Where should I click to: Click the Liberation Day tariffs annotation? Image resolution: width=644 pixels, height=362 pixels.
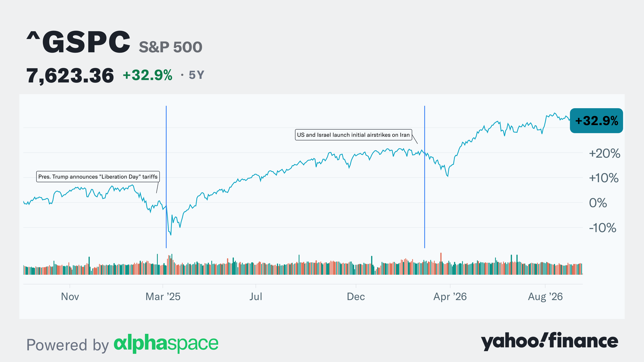(x=98, y=177)
